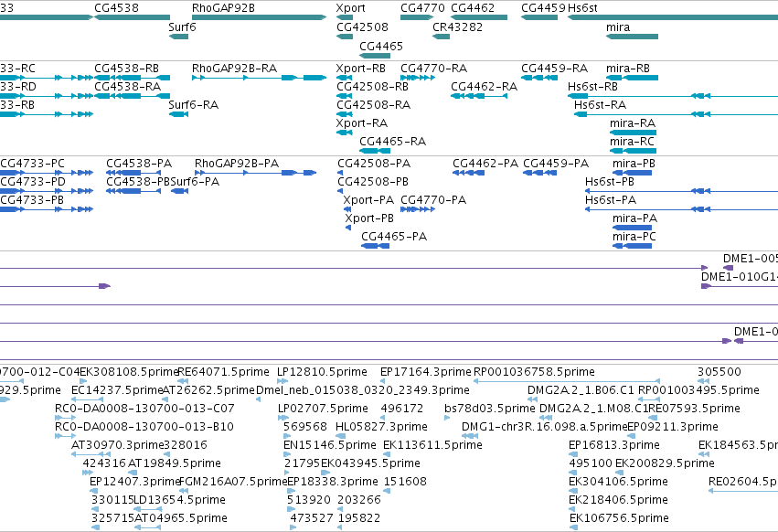Select the RC0-DA0008-130700-013-C07 label
Image resolution: width=778 pixels, height=532 pixels.
144,409
